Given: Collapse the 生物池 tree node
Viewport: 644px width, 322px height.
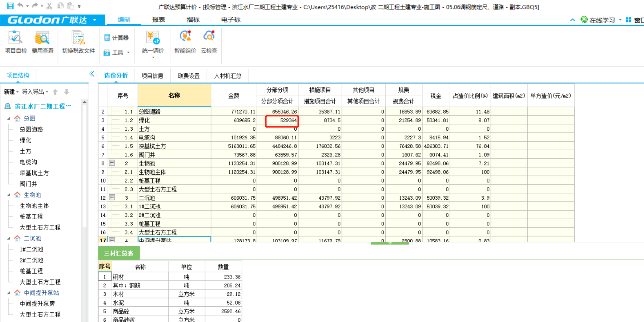Looking at the screenshot, I should pyautogui.click(x=9, y=195).
